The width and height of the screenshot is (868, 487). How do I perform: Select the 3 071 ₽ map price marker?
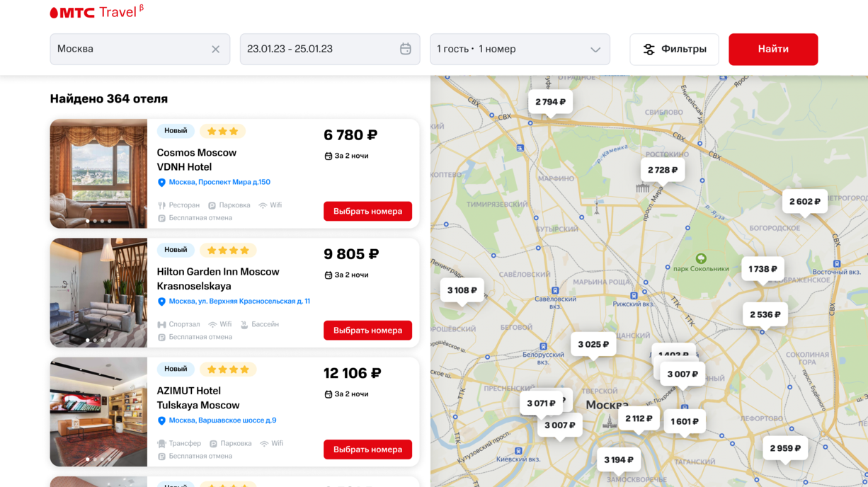coord(541,403)
